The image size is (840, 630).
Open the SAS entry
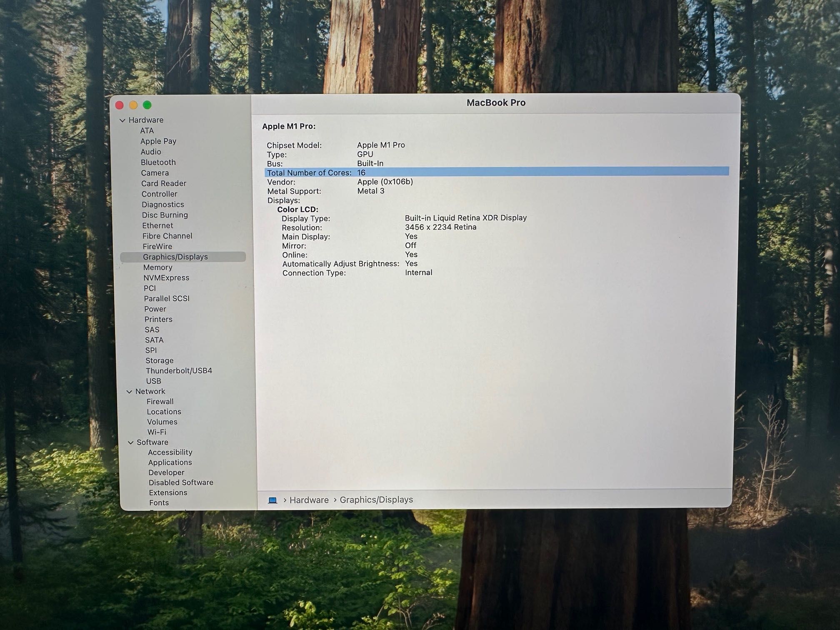[152, 330]
